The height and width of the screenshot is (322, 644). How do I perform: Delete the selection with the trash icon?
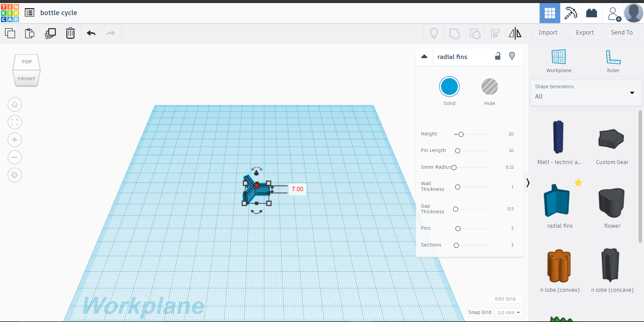70,33
